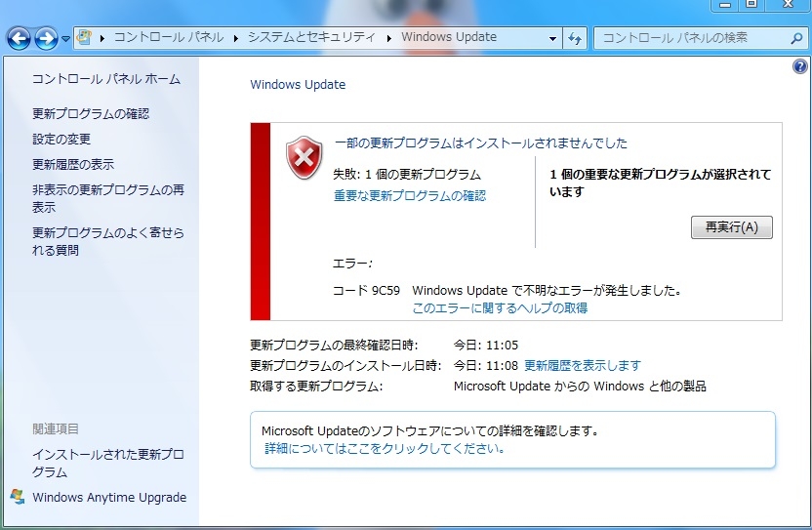
Task: Click the Back navigation arrow
Action: tap(19, 38)
